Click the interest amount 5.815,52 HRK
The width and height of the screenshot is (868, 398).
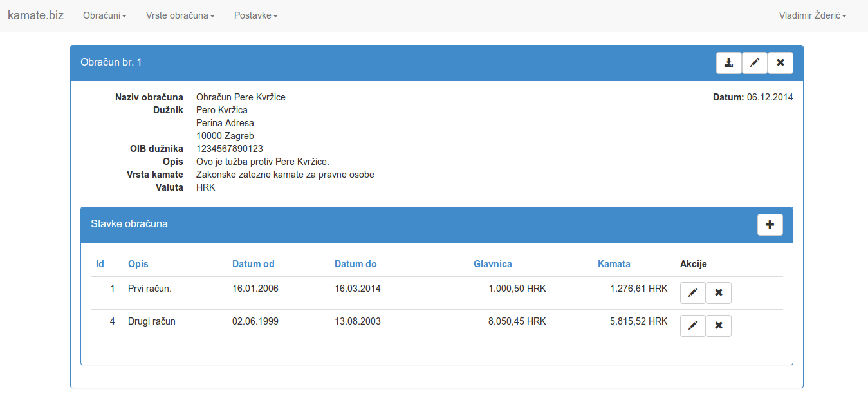639,321
